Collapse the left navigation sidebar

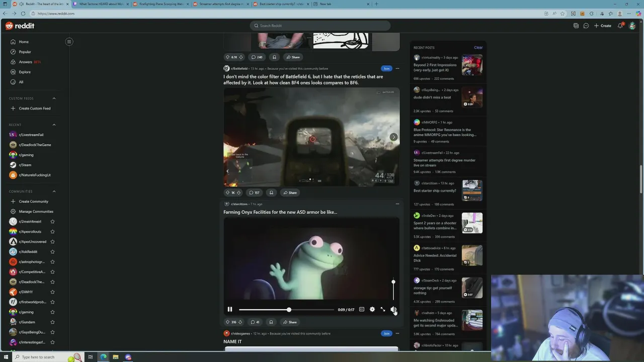[69, 42]
